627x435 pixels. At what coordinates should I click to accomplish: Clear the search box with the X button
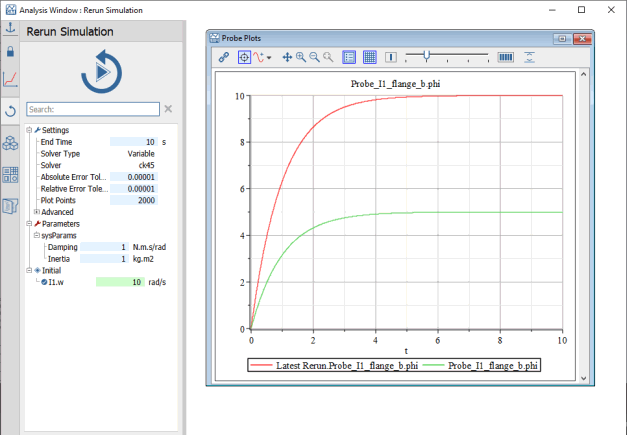tap(168, 109)
